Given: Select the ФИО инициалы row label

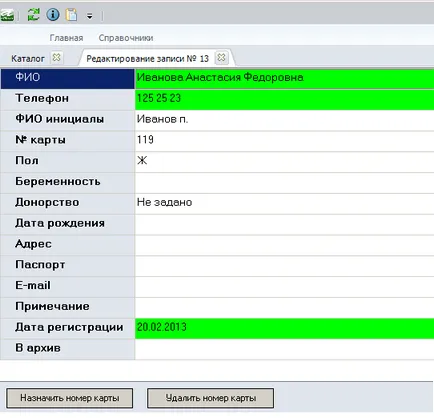Looking at the screenshot, I should point(67,120).
